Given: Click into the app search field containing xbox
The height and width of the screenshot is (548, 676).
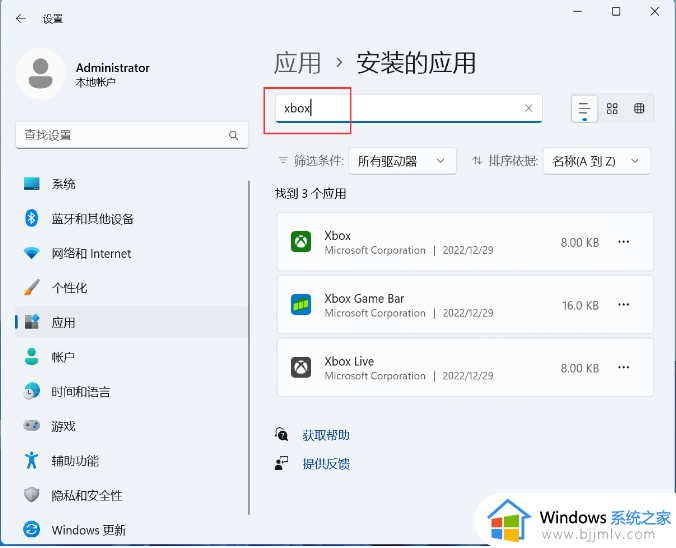Looking at the screenshot, I should [409, 108].
